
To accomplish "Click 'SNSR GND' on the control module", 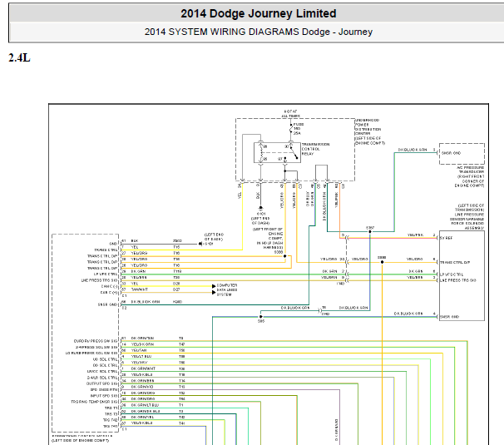I will [107, 304].
